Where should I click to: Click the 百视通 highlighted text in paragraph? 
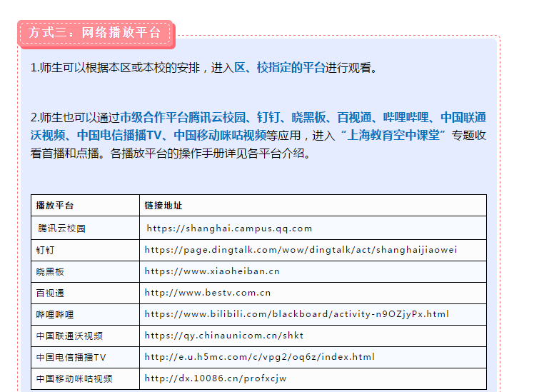[354, 118]
